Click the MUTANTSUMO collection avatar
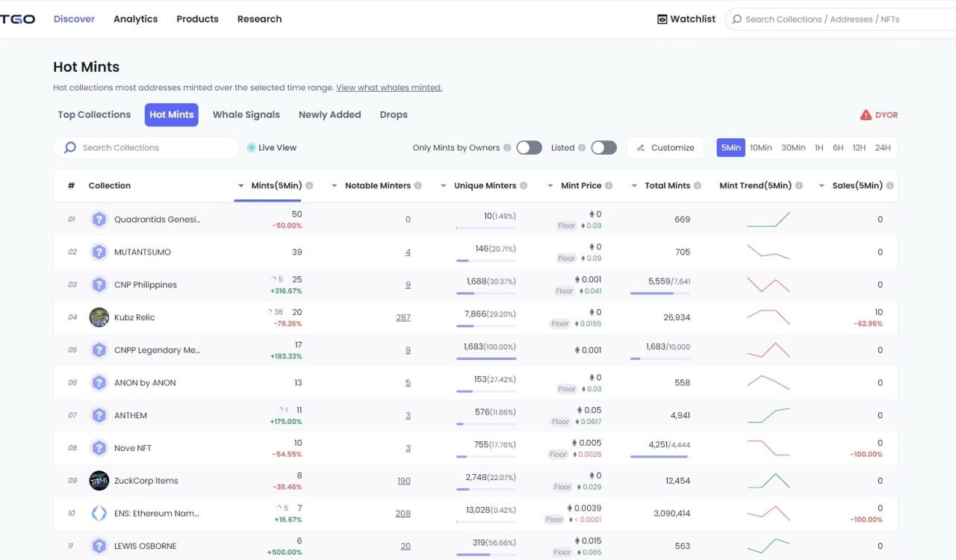The height and width of the screenshot is (560, 956). point(99,252)
